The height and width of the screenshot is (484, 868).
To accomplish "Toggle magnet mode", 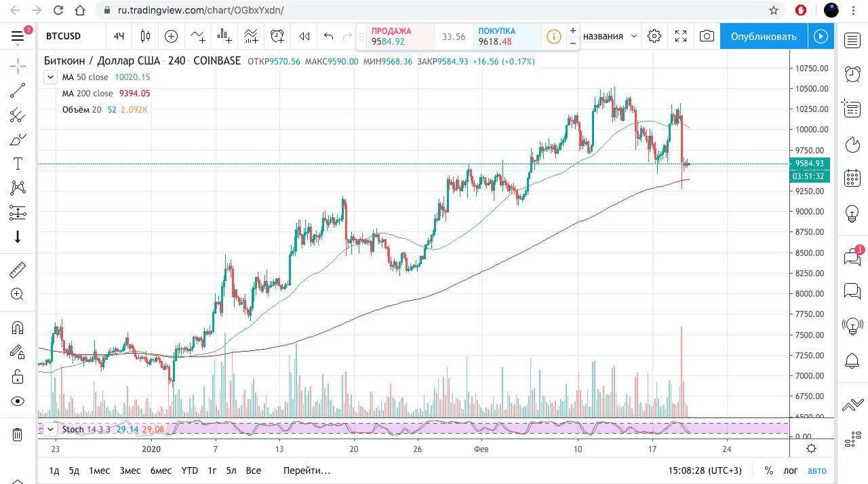I will coord(18,327).
